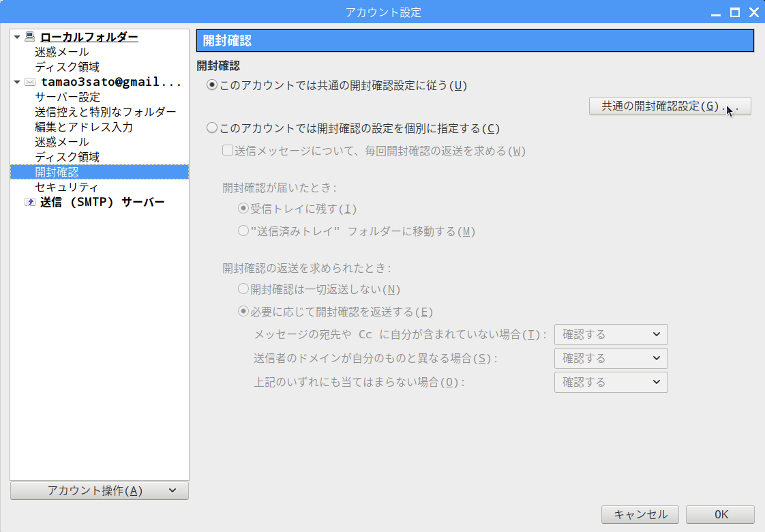Screen dimensions: 765x532
Task: Maximize the アカウント設定 window
Action: pos(735,13)
